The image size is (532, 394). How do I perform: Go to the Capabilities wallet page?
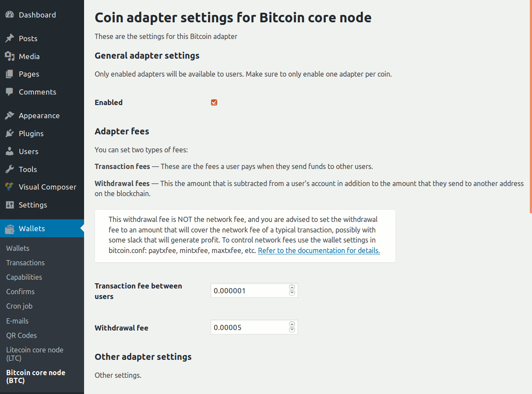pyautogui.click(x=24, y=277)
